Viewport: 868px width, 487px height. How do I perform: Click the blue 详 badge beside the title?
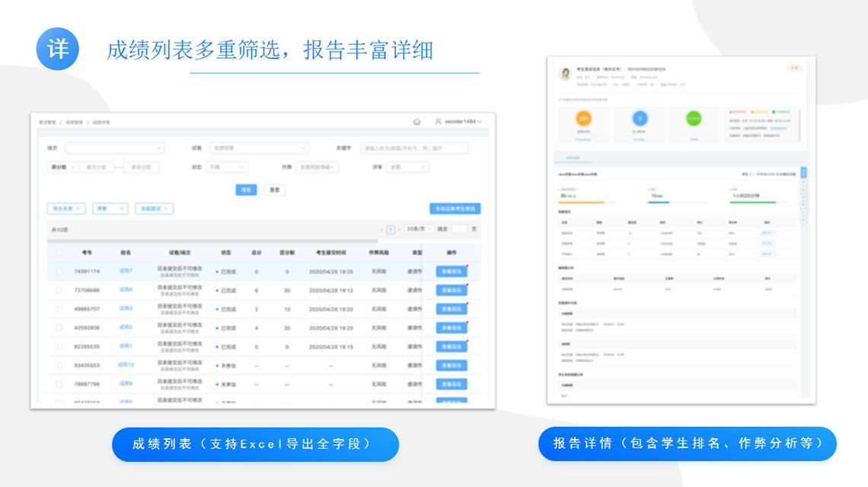click(58, 49)
